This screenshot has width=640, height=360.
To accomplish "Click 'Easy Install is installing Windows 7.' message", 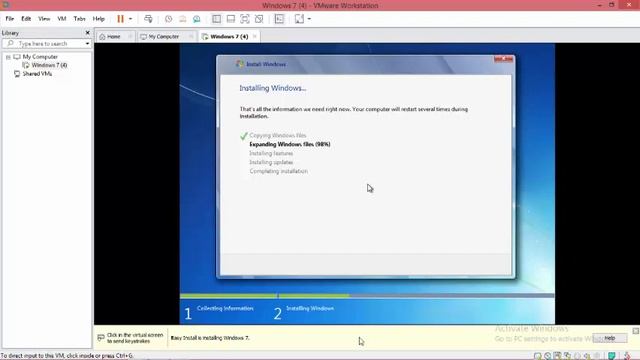I will [x=210, y=338].
